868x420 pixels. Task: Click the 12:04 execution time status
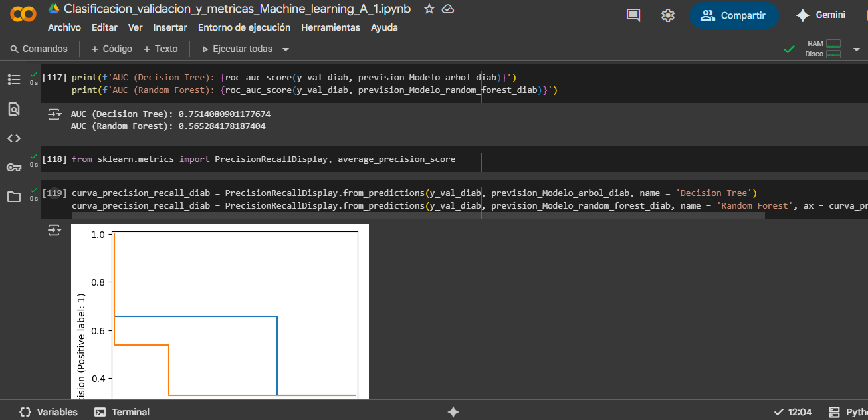(793, 412)
